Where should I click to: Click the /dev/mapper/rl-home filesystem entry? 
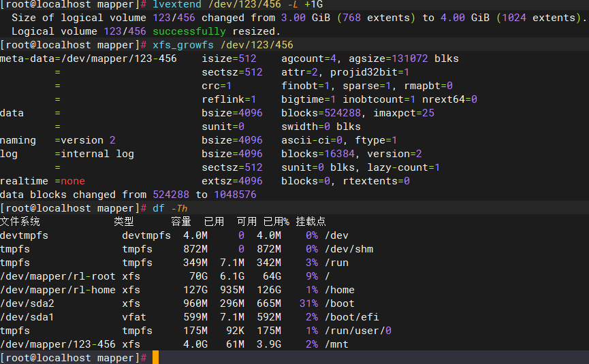58,290
